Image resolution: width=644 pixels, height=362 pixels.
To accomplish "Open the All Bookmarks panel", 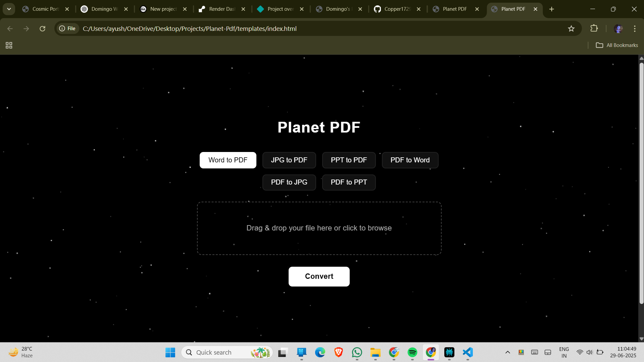I will pos(617,45).
